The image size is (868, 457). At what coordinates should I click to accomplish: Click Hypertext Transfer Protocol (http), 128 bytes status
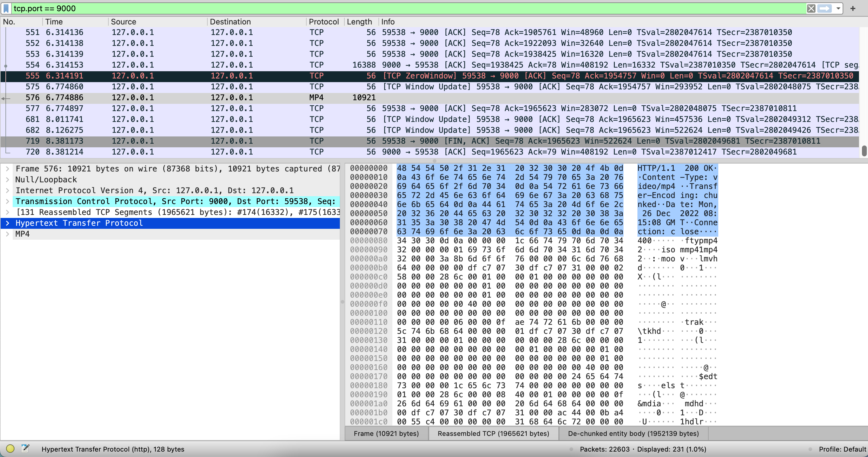coord(113,449)
